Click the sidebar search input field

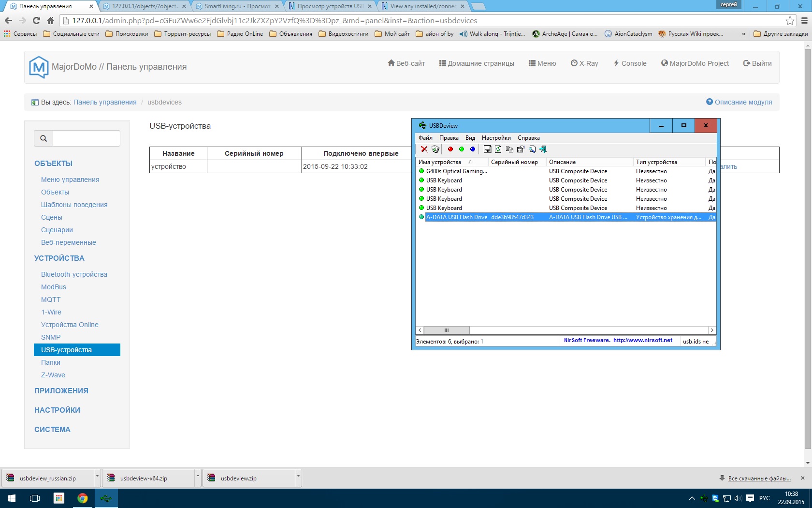86,138
